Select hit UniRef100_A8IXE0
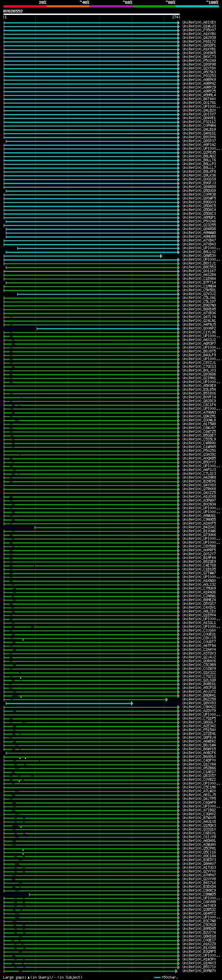The width and height of the screenshot is (222, 980). [199, 23]
